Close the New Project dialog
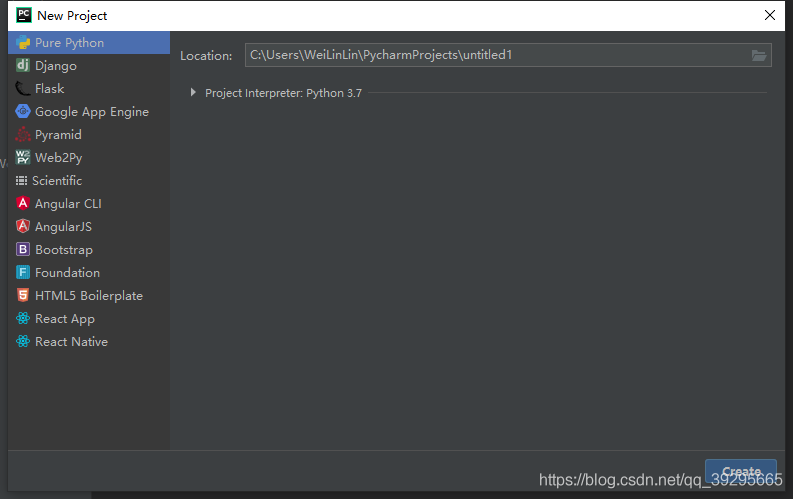 [x=770, y=15]
